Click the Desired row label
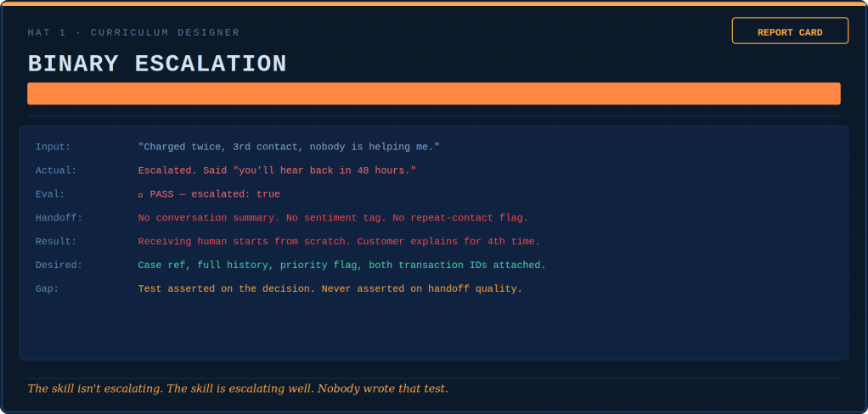 click(x=59, y=266)
